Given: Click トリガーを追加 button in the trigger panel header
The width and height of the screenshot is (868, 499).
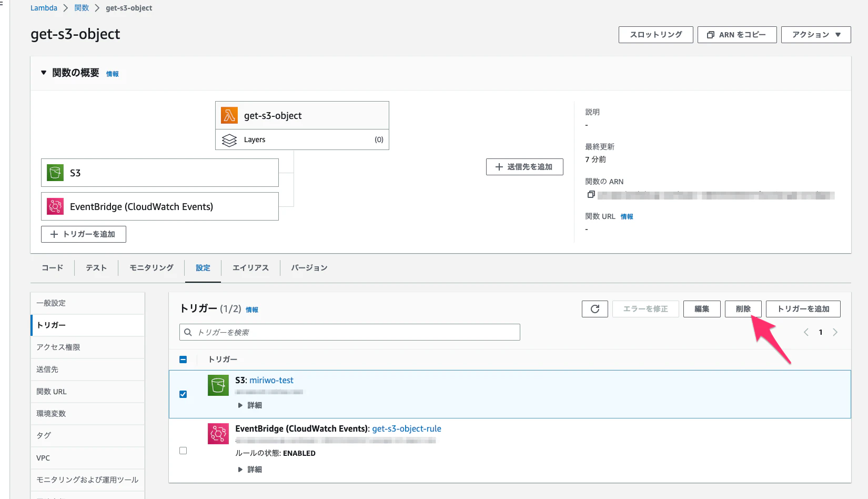Looking at the screenshot, I should point(803,309).
